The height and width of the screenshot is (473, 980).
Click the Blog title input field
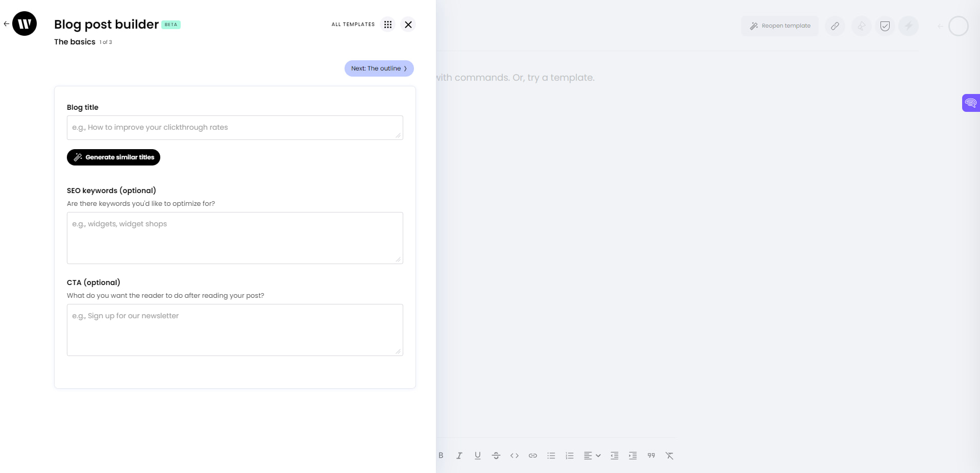click(x=235, y=128)
